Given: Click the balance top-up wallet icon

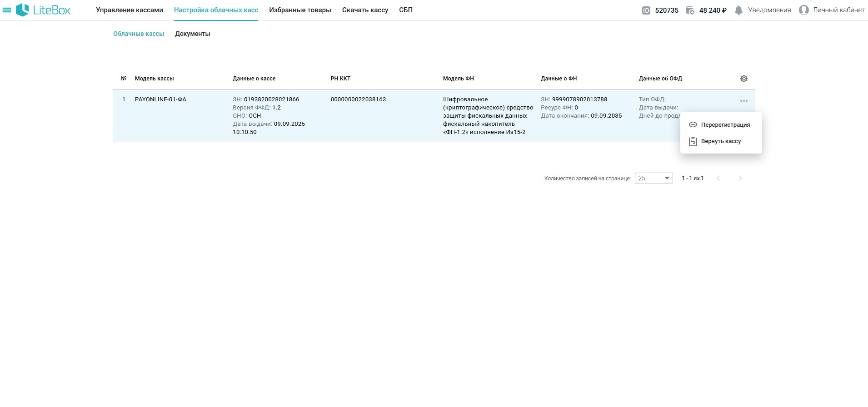Looking at the screenshot, I should (x=690, y=10).
